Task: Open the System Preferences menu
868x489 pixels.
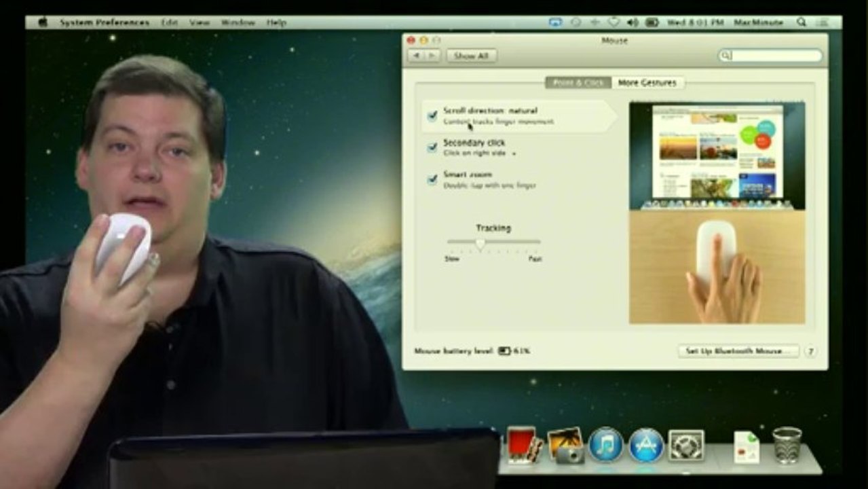Action: [x=105, y=22]
